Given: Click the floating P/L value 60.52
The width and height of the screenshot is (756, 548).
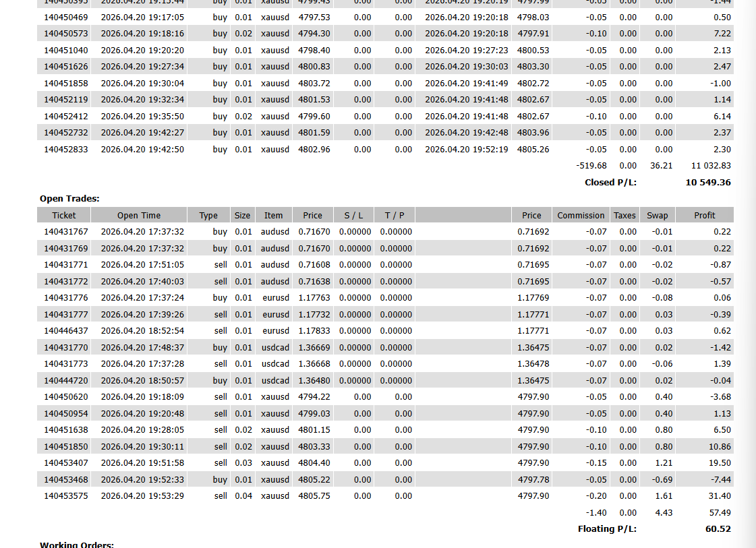Looking at the screenshot, I should click(718, 528).
